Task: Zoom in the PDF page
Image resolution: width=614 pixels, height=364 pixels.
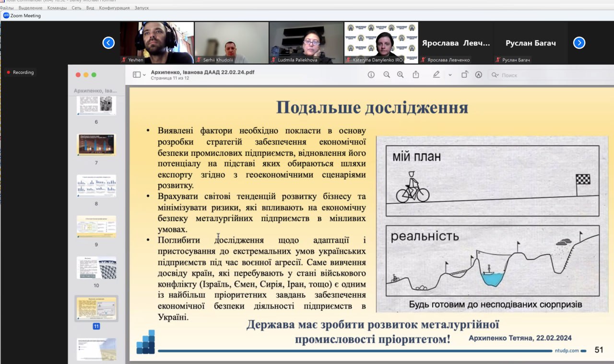Action: 401,75
